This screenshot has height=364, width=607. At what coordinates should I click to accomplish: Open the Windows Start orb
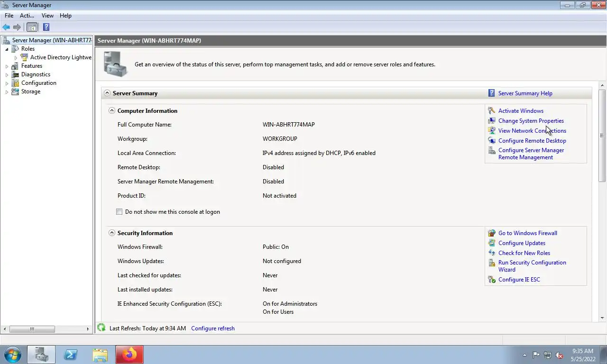12,355
